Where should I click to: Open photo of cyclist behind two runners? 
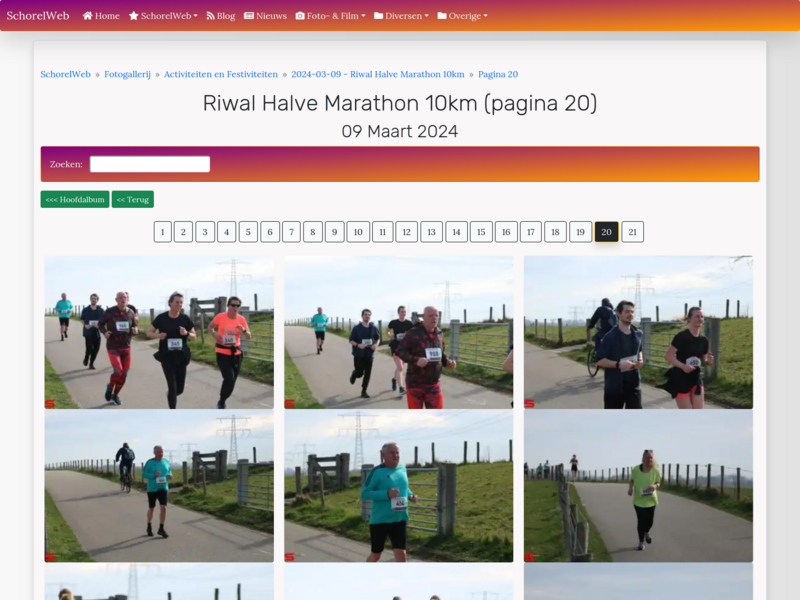[x=638, y=332]
